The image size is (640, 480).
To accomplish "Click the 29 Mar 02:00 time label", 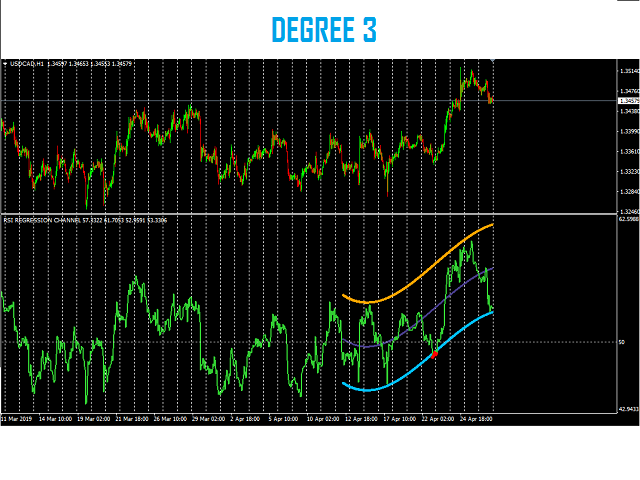I will click(210, 419).
